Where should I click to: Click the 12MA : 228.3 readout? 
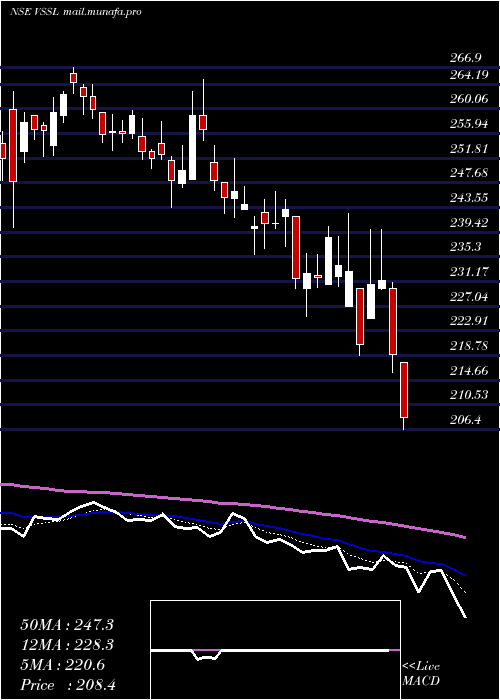pyautogui.click(x=67, y=645)
